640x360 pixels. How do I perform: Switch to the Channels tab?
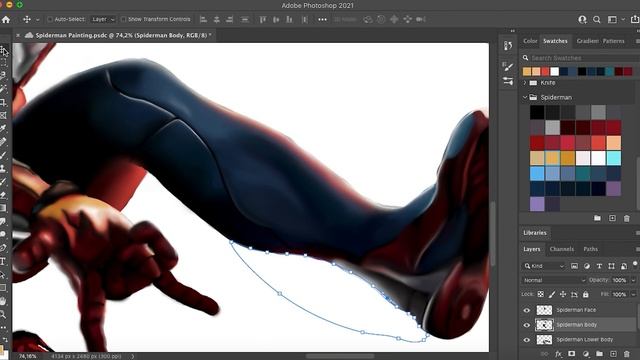[x=562, y=249]
